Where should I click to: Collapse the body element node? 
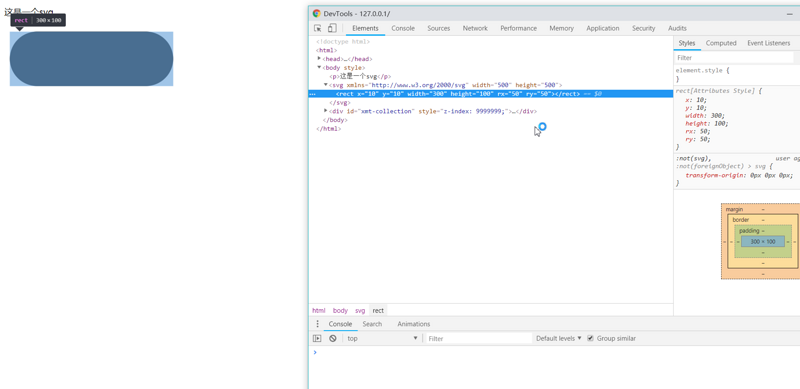(319, 67)
